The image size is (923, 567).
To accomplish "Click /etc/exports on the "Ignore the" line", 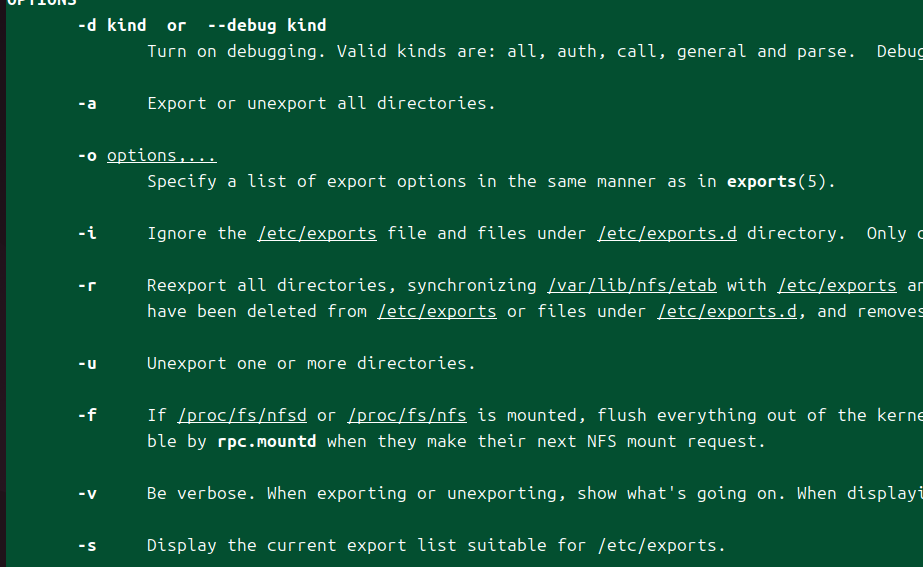I will (316, 233).
